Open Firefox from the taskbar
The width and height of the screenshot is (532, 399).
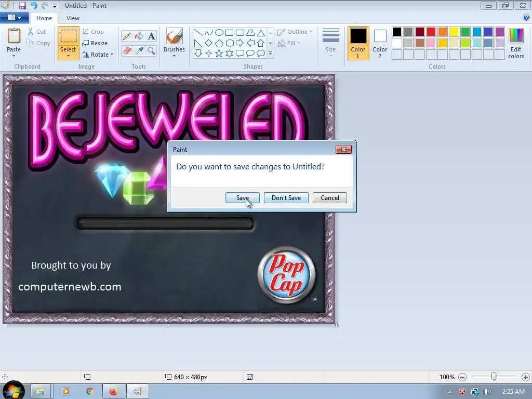click(x=114, y=392)
